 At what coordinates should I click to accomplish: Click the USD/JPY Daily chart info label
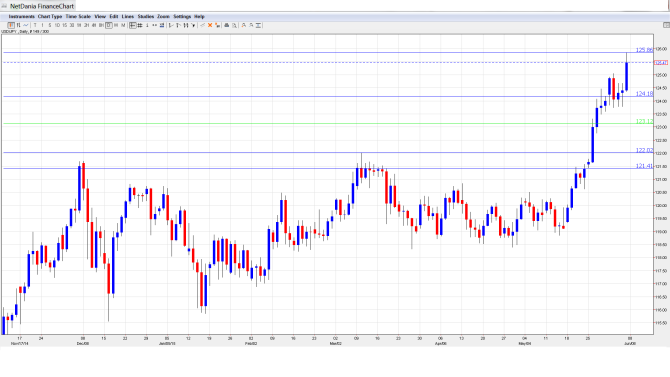[x=25, y=32]
